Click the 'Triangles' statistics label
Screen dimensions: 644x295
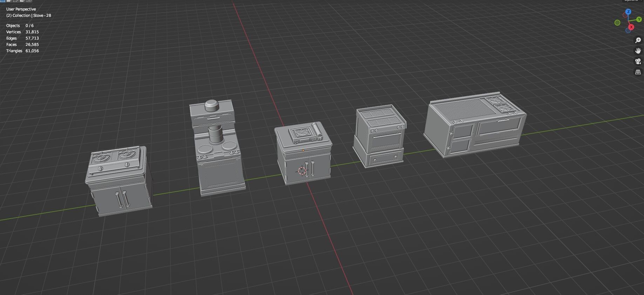pyautogui.click(x=14, y=51)
